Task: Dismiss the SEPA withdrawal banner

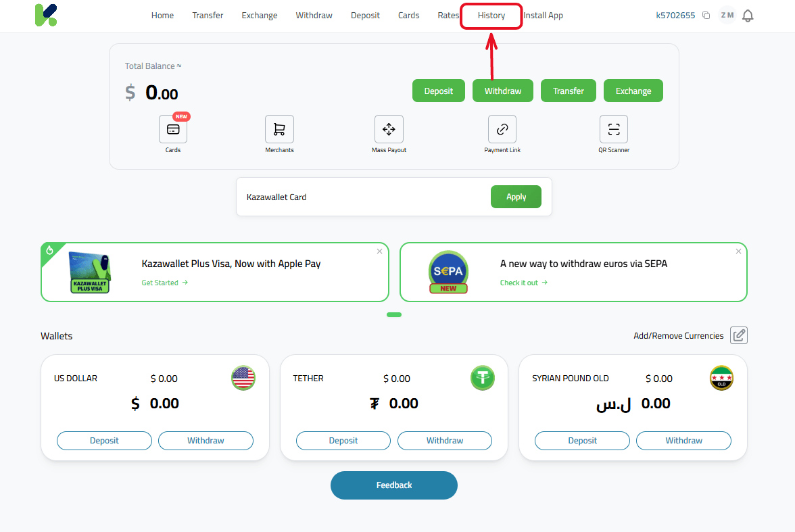Action: click(x=738, y=251)
